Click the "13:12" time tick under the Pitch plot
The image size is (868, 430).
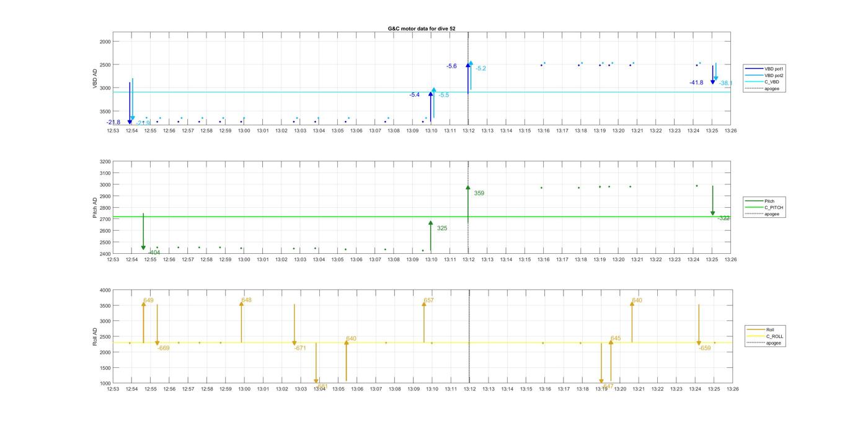pyautogui.click(x=469, y=259)
